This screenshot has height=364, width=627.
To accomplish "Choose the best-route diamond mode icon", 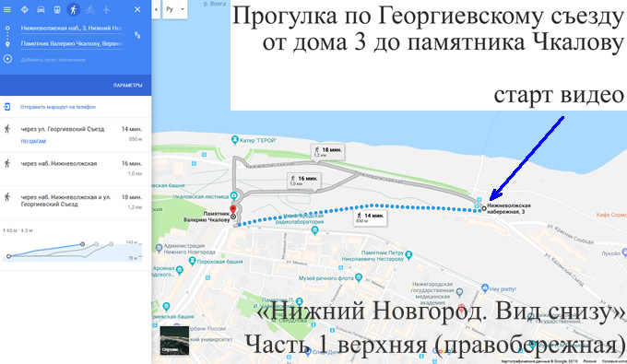I will click(24, 9).
